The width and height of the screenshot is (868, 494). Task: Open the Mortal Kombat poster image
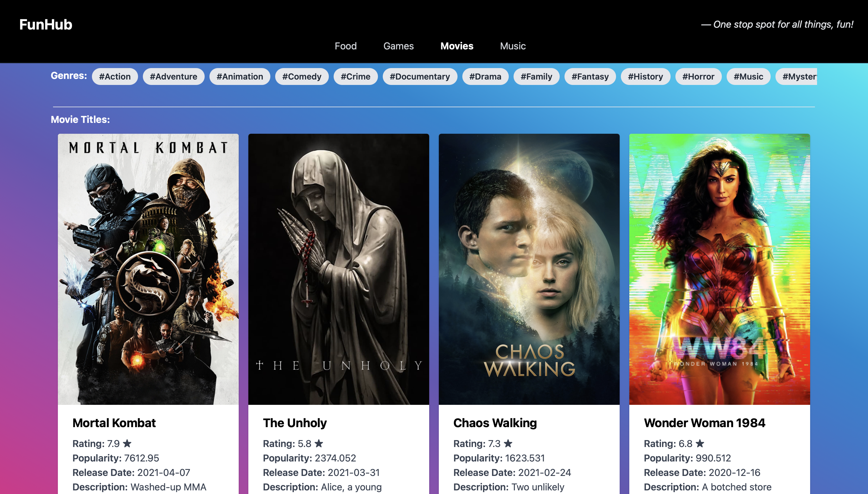148,269
